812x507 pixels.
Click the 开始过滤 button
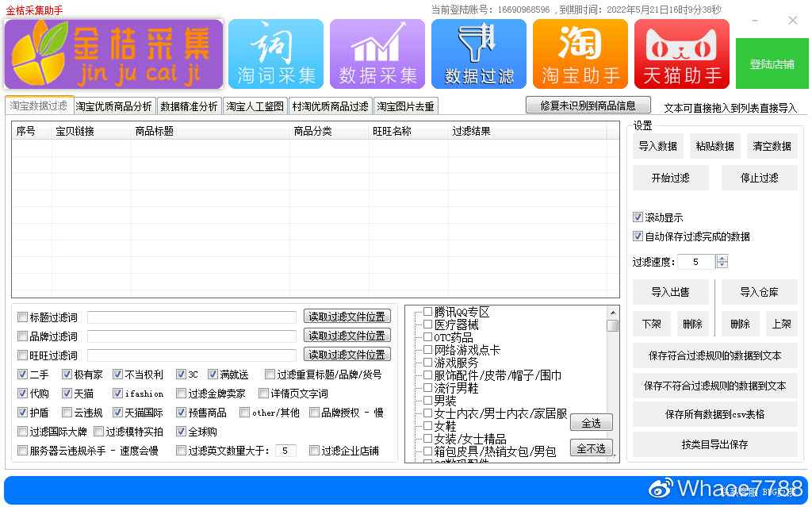click(670, 178)
